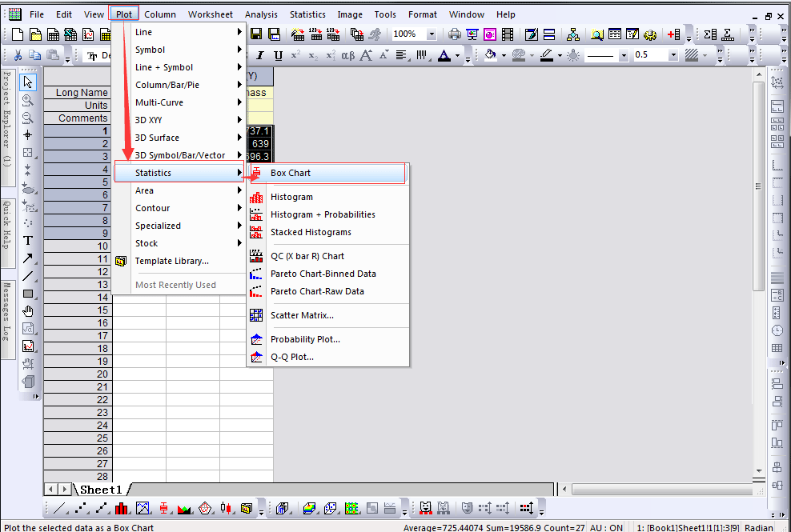This screenshot has height=532, width=791.
Task: Click the Slide Show presentation icon
Action: 472,34
